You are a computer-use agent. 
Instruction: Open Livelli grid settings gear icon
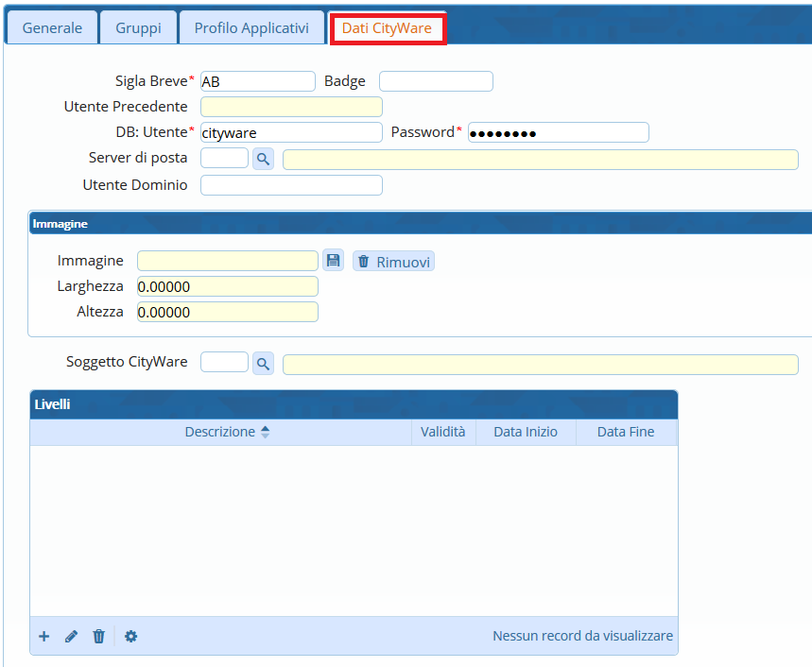130,637
